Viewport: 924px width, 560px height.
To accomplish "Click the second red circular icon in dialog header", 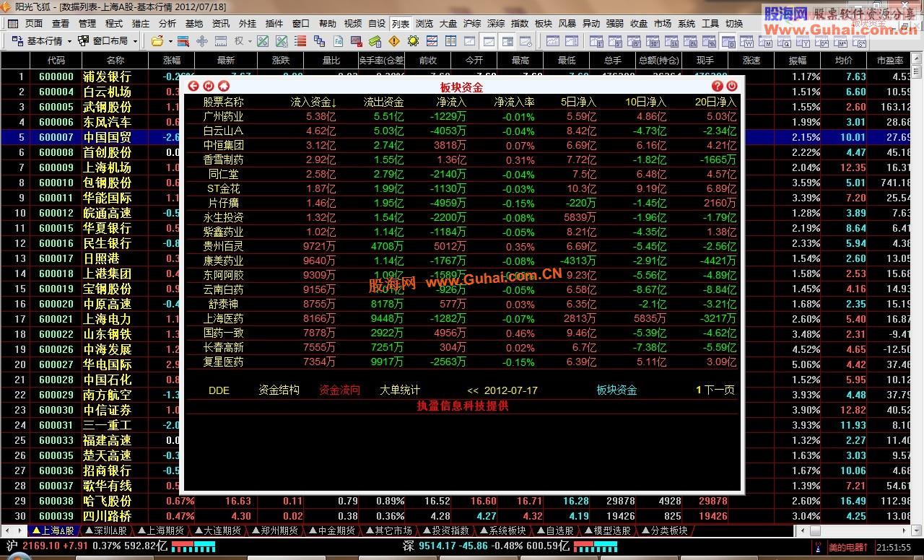I will [209, 86].
